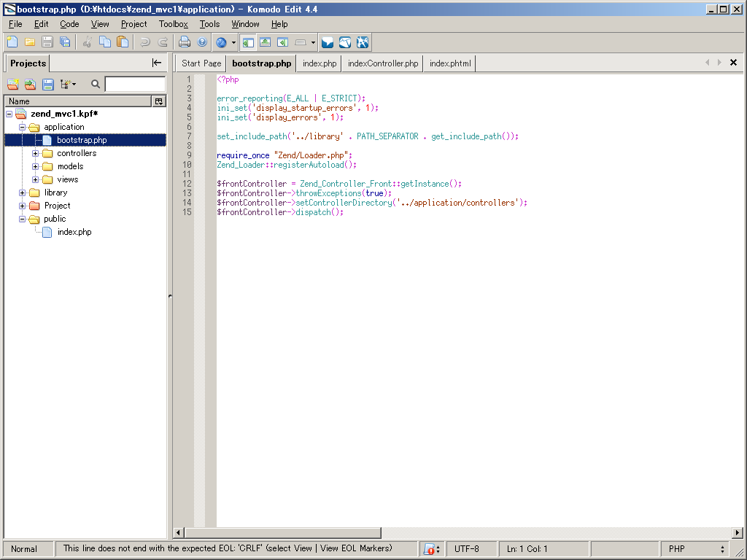
Task: Click the Save All icon
Action: click(x=65, y=42)
